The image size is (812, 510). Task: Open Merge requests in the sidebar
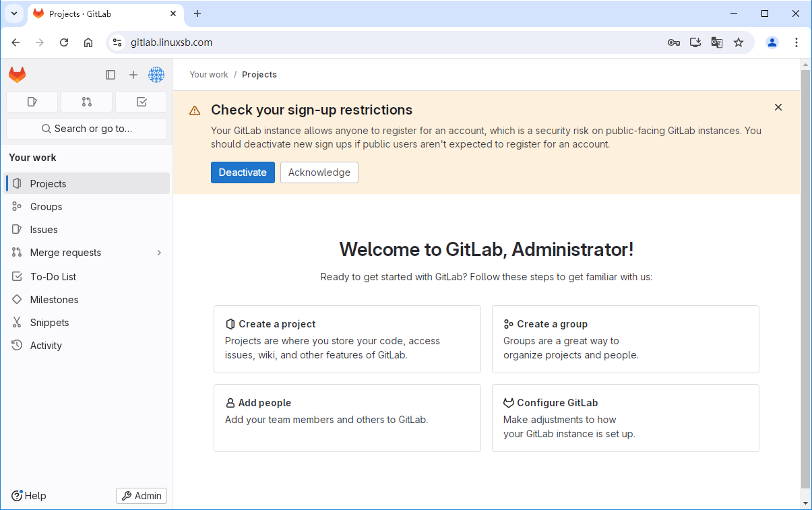(x=87, y=253)
